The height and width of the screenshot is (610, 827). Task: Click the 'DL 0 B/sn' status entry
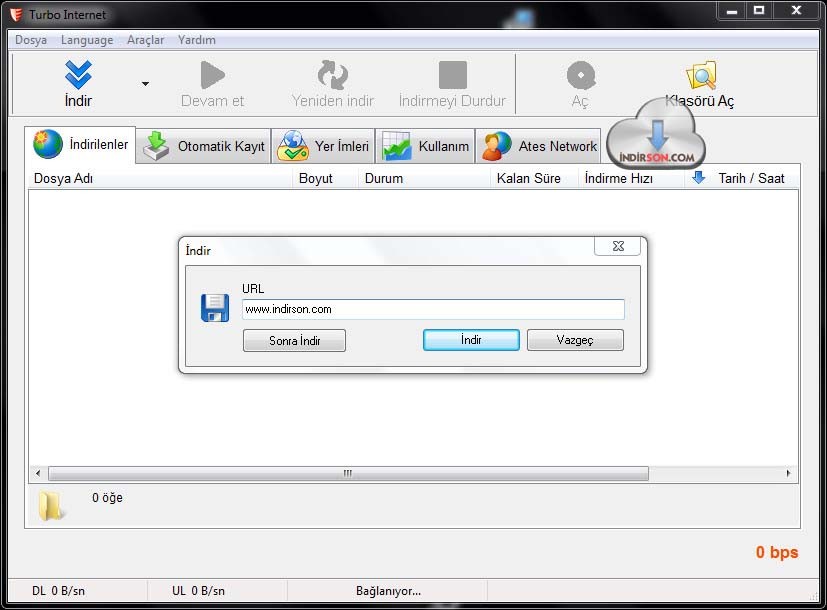[58, 591]
